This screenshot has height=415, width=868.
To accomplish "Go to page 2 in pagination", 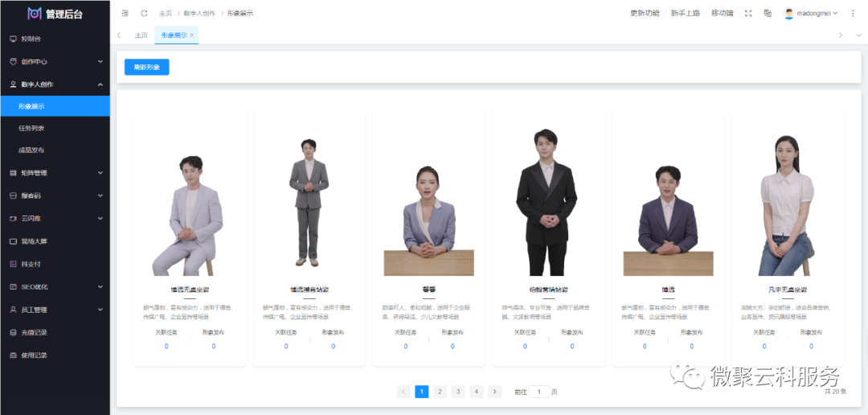I will 440,392.
